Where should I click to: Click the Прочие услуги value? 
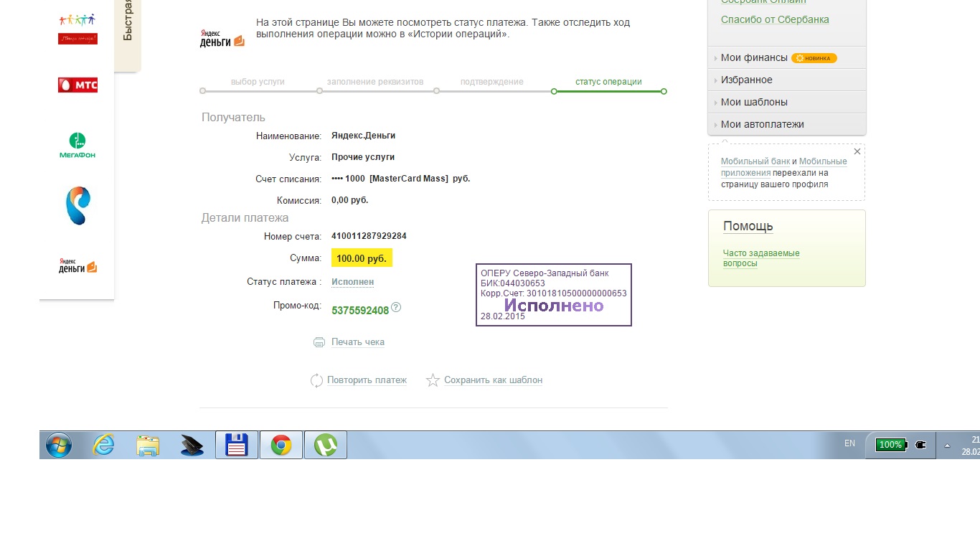pos(363,157)
